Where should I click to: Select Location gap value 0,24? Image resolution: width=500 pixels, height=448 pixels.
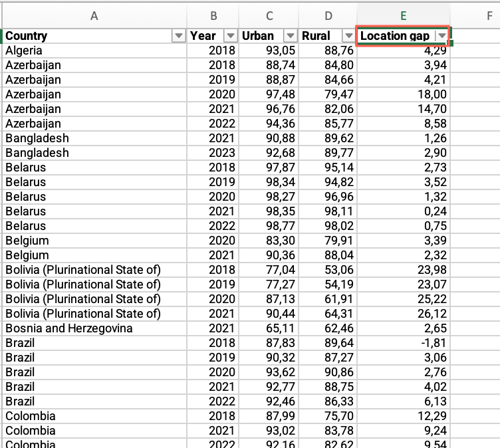click(404, 211)
